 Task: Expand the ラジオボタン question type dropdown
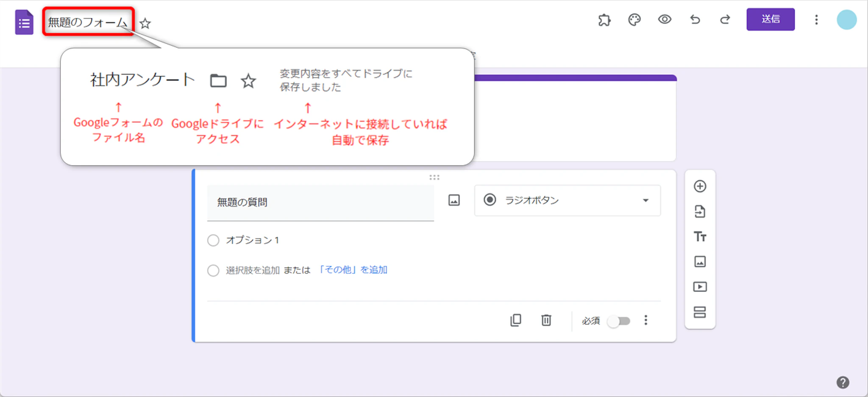(567, 200)
